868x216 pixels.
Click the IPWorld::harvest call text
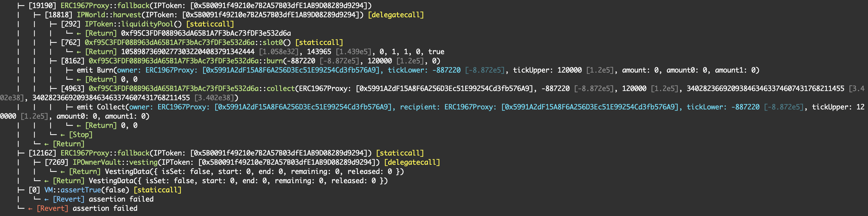[x=109, y=15]
